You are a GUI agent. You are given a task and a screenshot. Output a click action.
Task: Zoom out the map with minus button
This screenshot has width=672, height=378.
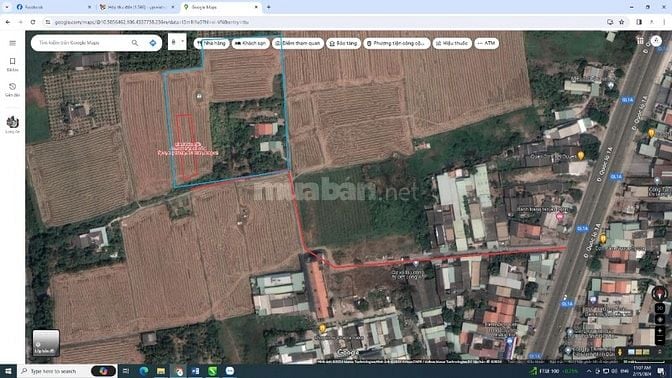(x=660, y=341)
